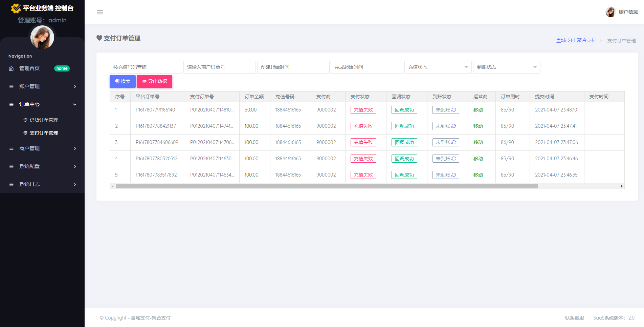644x327 pixels.
Task: Click the heart icon beside 支付订单管理 title
Action: [x=99, y=38]
